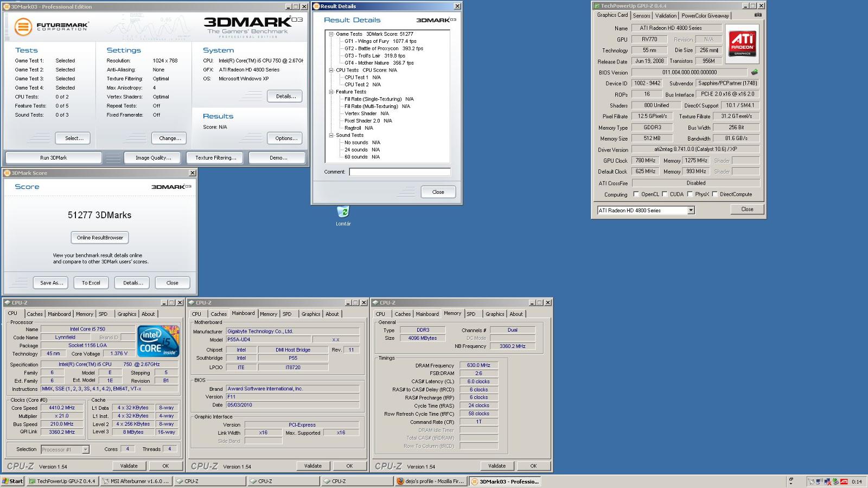Viewport: 868px width, 488px height.
Task: Open SPD tab in middle CPU-Z window
Action: tap(287, 314)
